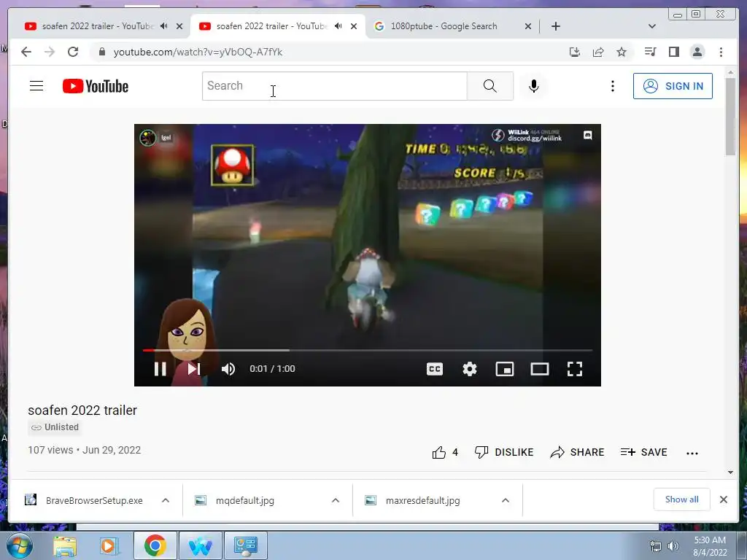This screenshot has height=560, width=747.
Task: Open the Discord card icon on video
Action: coord(588,135)
